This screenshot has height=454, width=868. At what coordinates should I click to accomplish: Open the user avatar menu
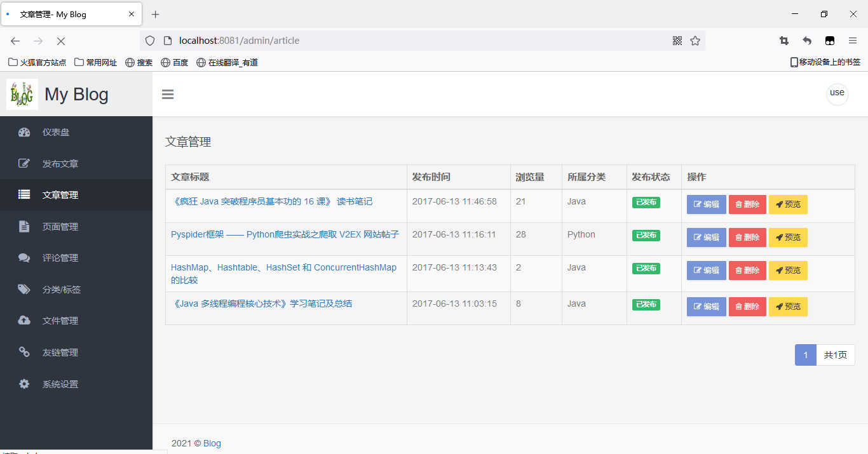click(837, 94)
